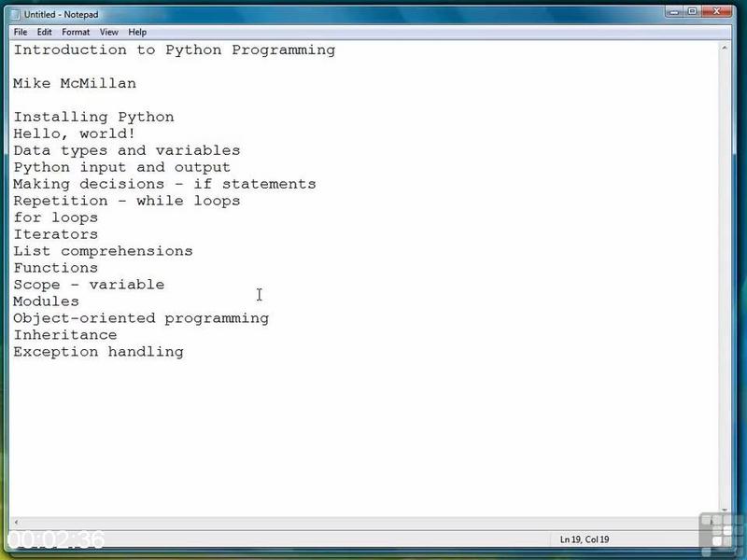The image size is (747, 560).
Task: Click the 'Untitled - Notepad' window title
Action: pos(62,15)
